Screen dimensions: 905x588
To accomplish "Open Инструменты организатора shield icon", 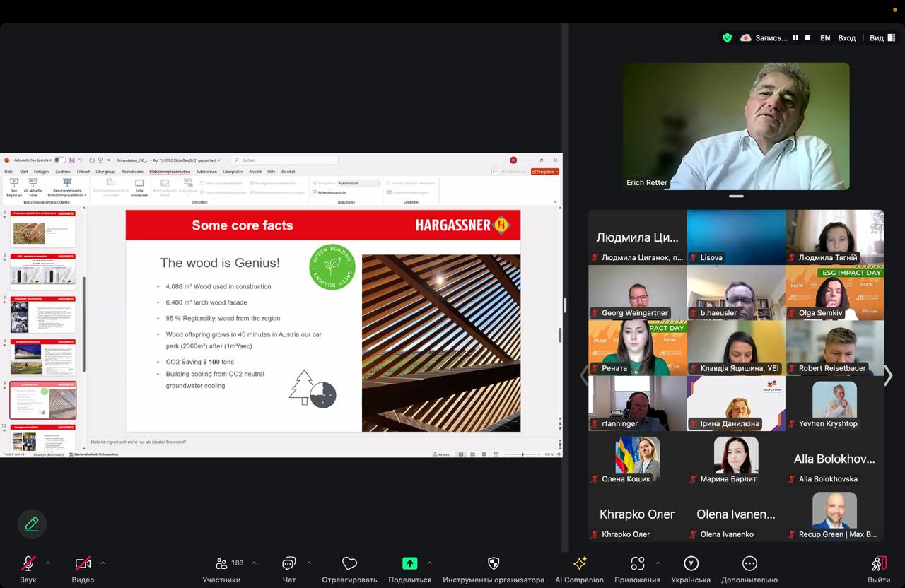I will (x=494, y=563).
